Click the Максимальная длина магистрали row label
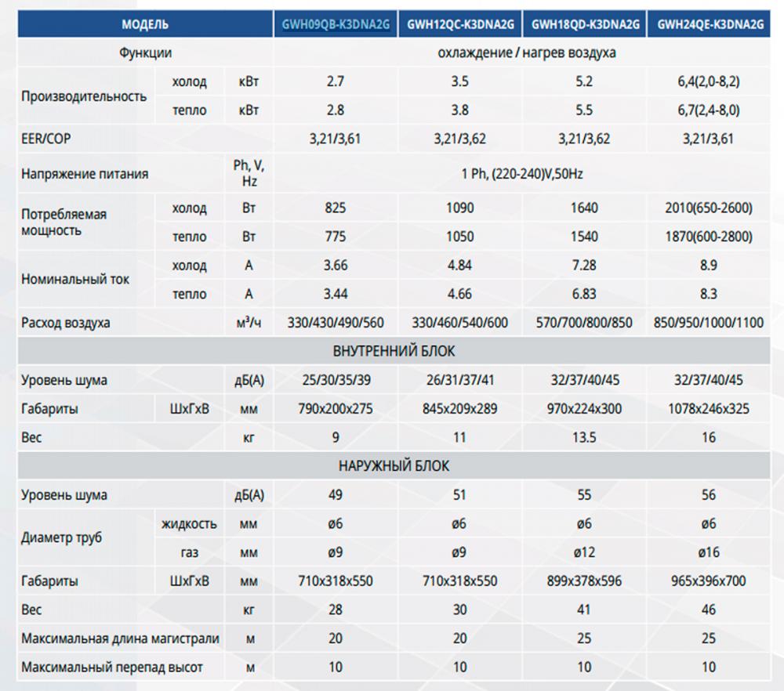The height and width of the screenshot is (691, 784). (x=121, y=639)
